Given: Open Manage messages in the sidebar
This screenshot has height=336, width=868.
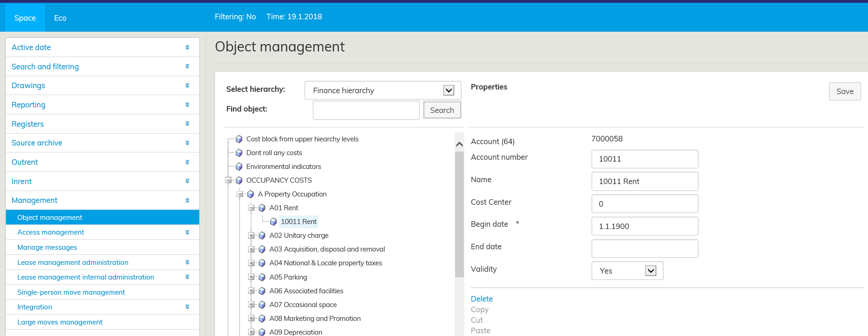Looking at the screenshot, I should point(47,247).
